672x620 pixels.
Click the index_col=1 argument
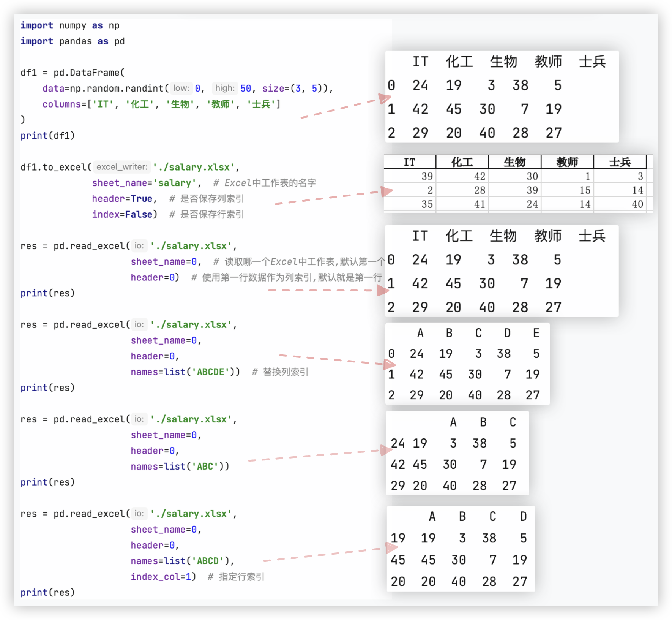coord(162,576)
